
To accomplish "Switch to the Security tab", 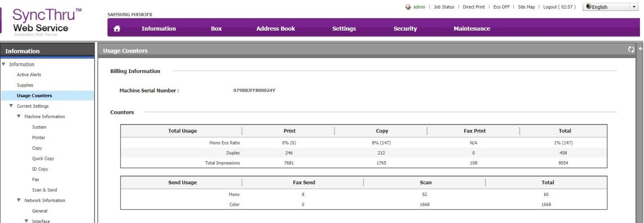I will click(405, 29).
